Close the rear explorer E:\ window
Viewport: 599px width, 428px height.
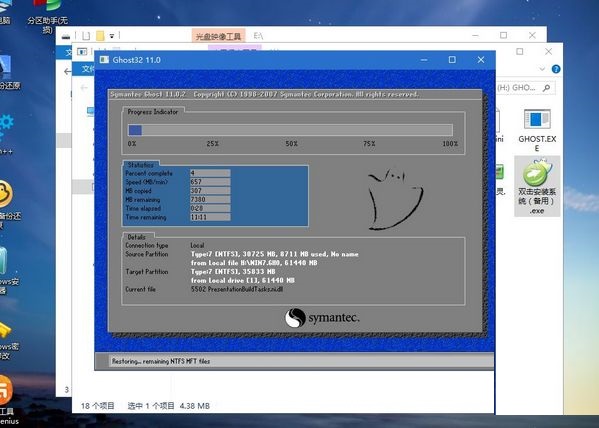532,36
